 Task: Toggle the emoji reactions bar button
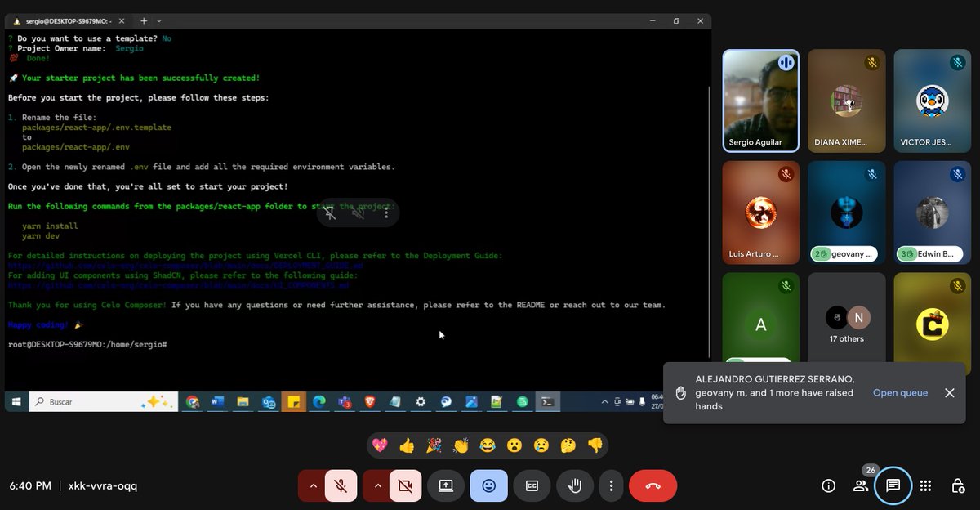[x=489, y=485]
